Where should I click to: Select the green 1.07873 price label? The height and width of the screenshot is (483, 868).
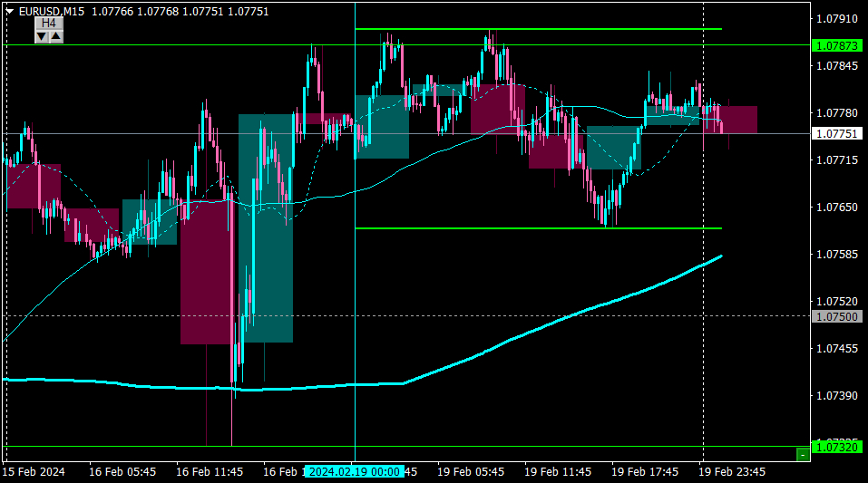coord(837,45)
